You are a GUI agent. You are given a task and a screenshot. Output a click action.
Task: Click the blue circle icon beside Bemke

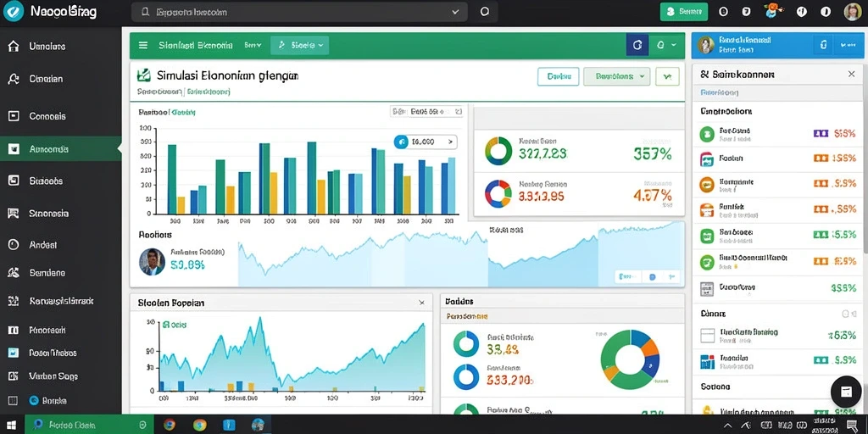(x=33, y=400)
